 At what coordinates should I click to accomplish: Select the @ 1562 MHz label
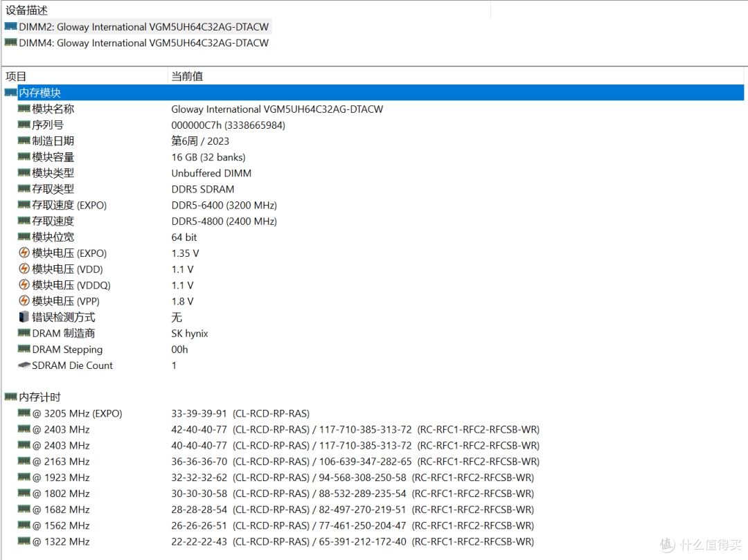coord(61,525)
